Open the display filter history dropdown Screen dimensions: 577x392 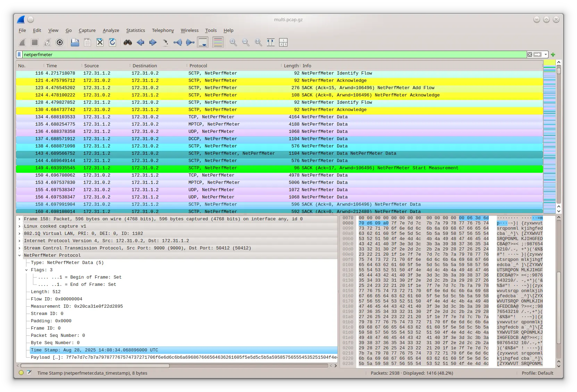546,54
